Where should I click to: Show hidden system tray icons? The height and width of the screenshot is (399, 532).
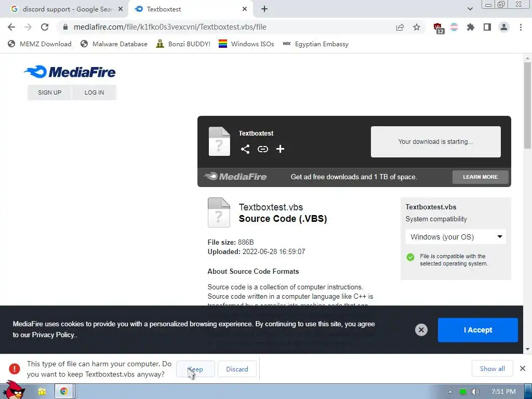point(450,392)
